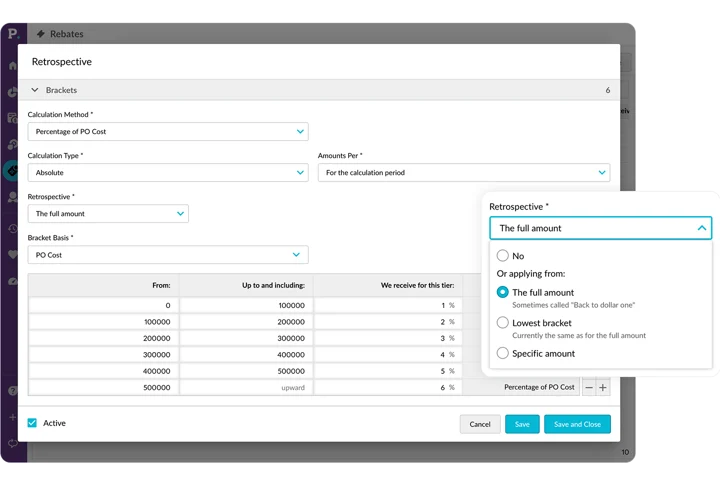
Task: Click the Retrospective dialog title
Action: (x=62, y=62)
